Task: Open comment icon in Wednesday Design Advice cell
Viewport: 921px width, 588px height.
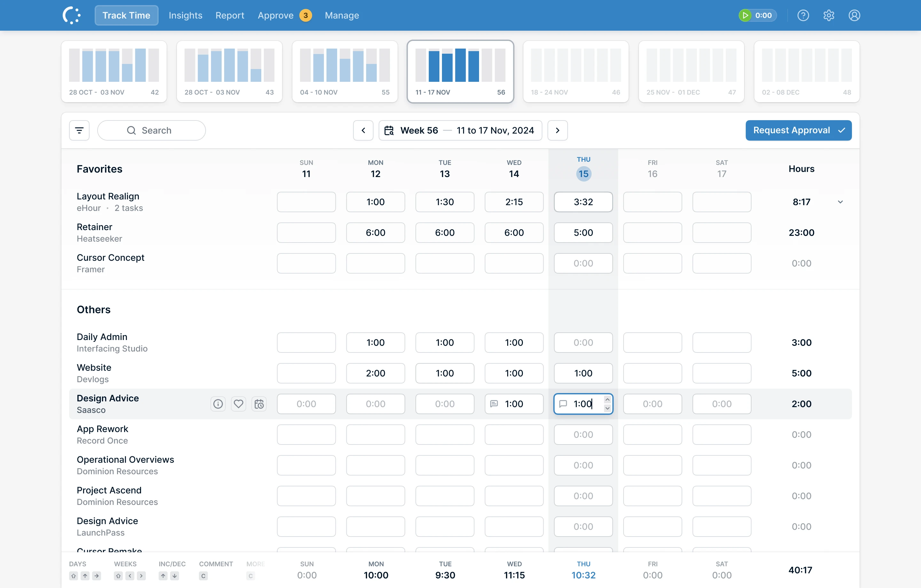Action: click(494, 404)
